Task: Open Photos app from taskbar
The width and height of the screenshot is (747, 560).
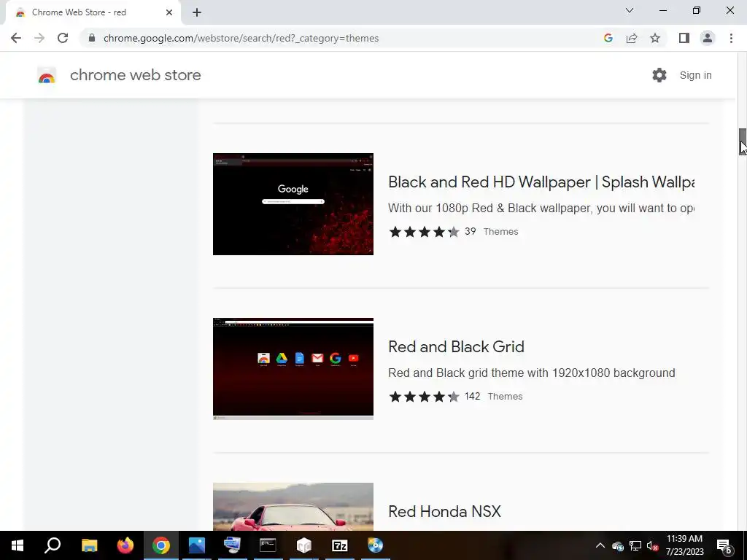Action: click(x=197, y=545)
